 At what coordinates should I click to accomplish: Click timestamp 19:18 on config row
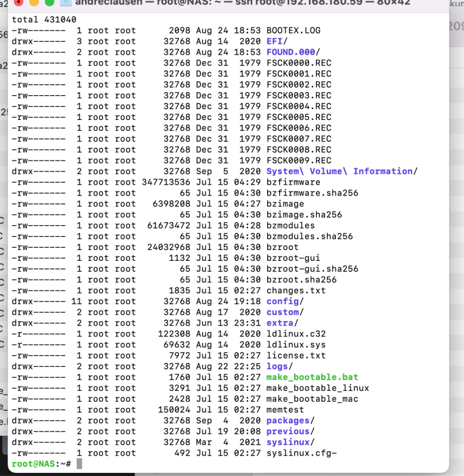[247, 301]
